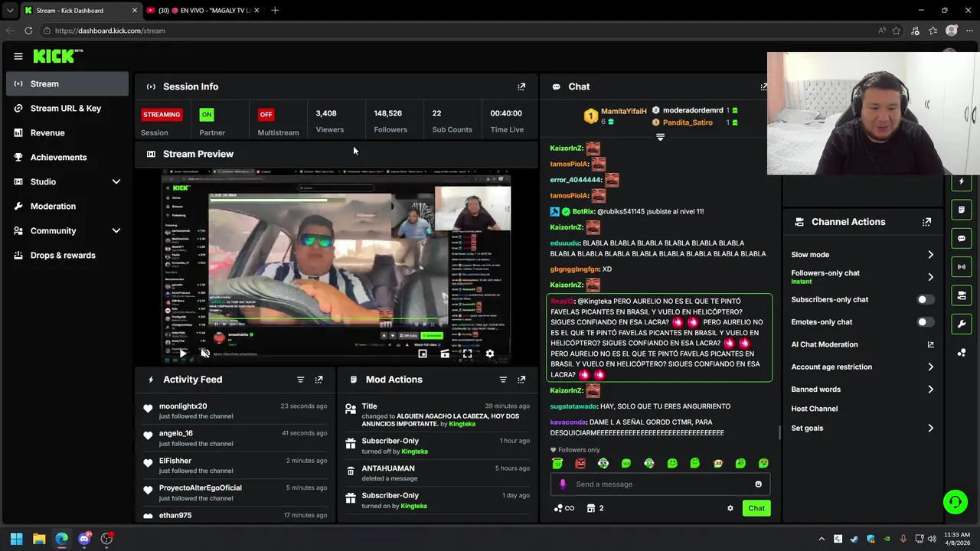
Task: Click the broadcast signal icon in right sidebar
Action: tap(962, 266)
